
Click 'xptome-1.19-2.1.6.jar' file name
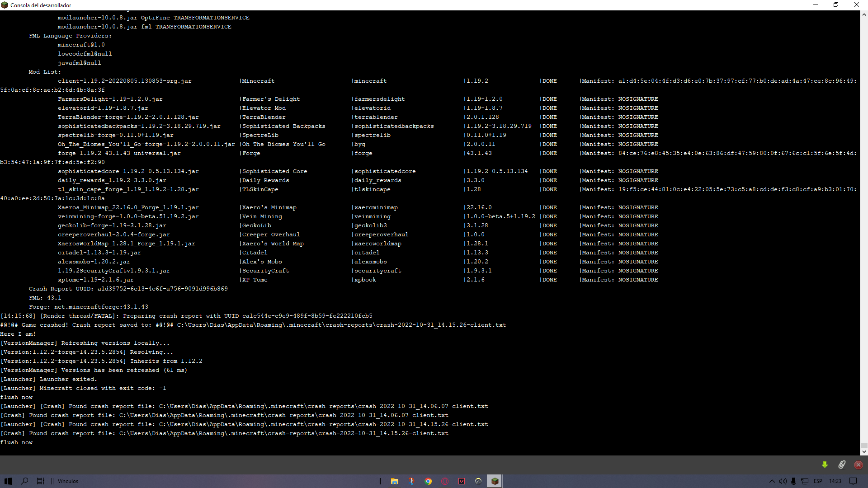pos(96,280)
